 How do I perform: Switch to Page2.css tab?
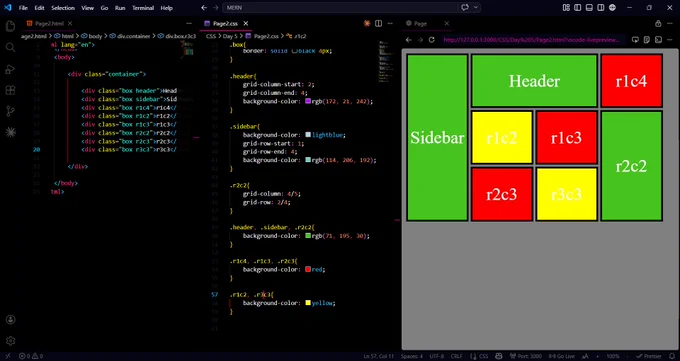tap(226, 23)
